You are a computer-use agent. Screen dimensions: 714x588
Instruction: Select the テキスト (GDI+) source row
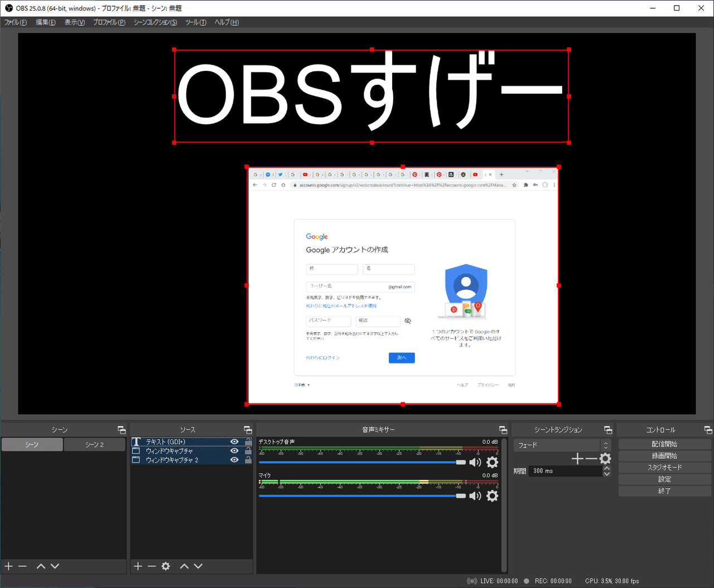[191, 442]
